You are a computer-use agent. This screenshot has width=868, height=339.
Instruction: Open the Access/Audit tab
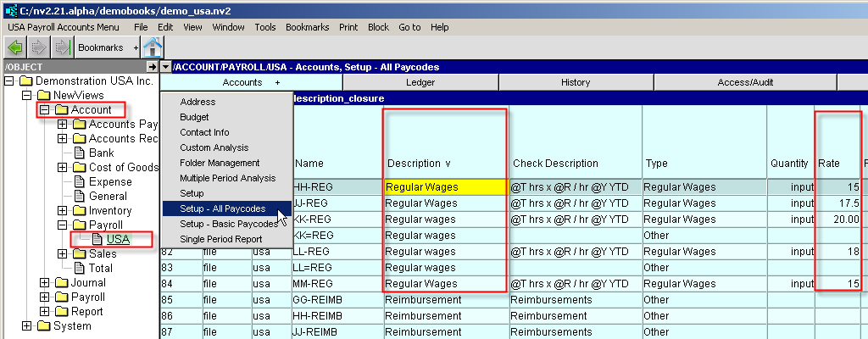point(745,82)
